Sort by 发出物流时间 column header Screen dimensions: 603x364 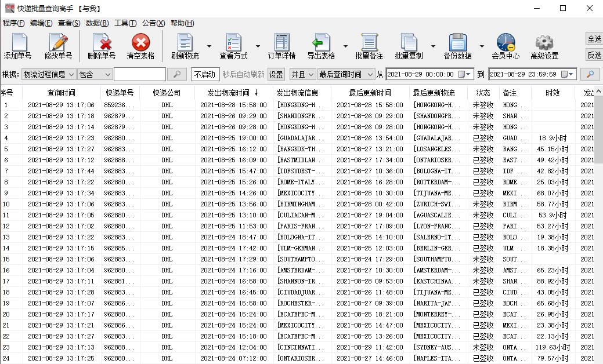(x=233, y=93)
